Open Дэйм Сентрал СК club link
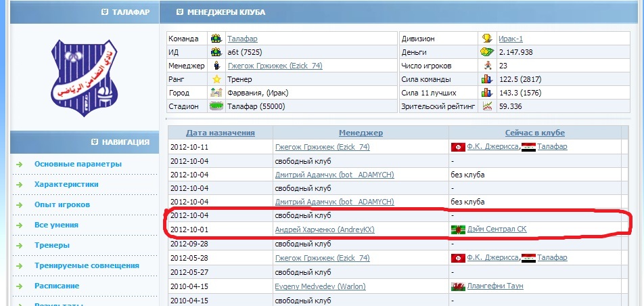Screen dimensions: 644x306 click(497, 230)
